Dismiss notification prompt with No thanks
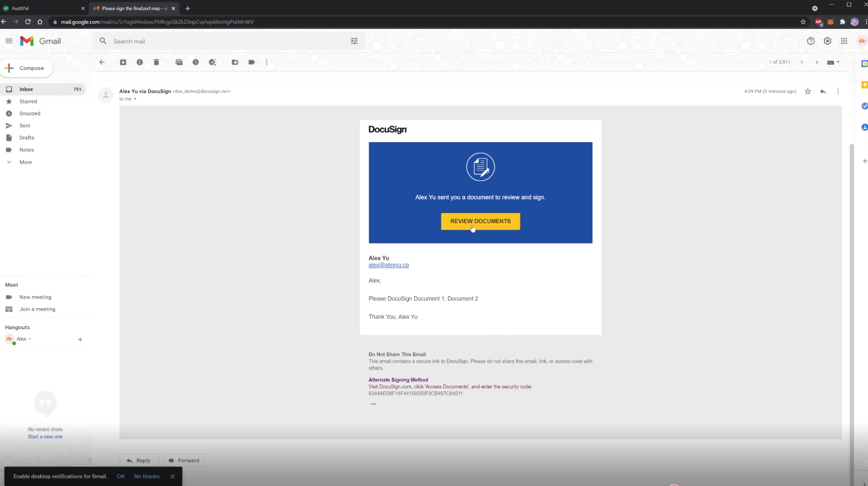Image resolution: width=868 pixels, height=486 pixels. point(147,476)
